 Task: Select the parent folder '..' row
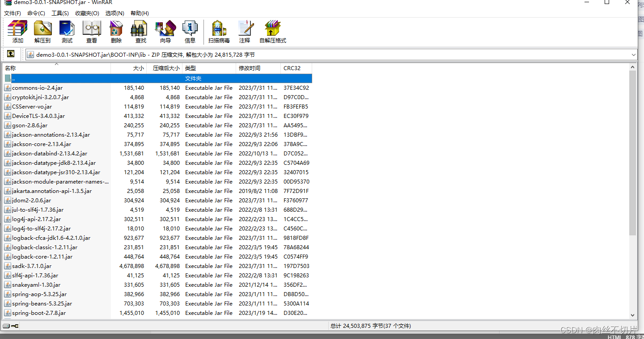click(x=157, y=79)
